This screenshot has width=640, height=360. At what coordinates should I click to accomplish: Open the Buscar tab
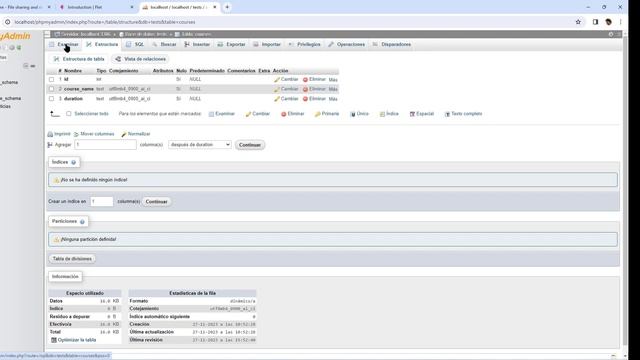(164, 44)
